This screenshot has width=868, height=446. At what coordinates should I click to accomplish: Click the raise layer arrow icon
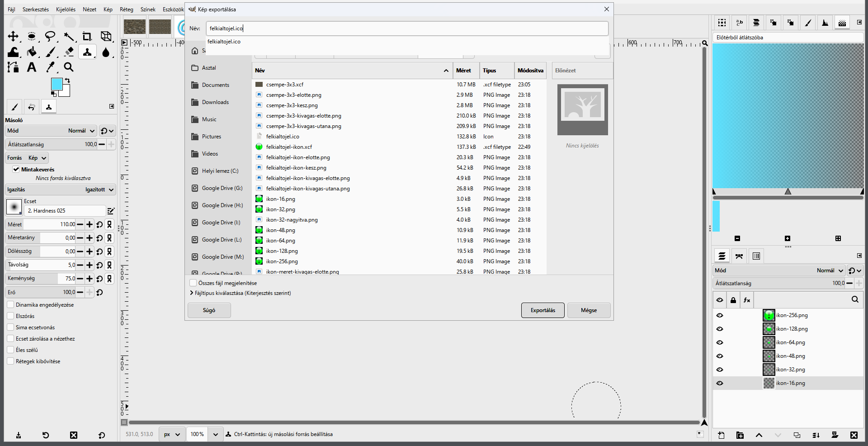(759, 435)
